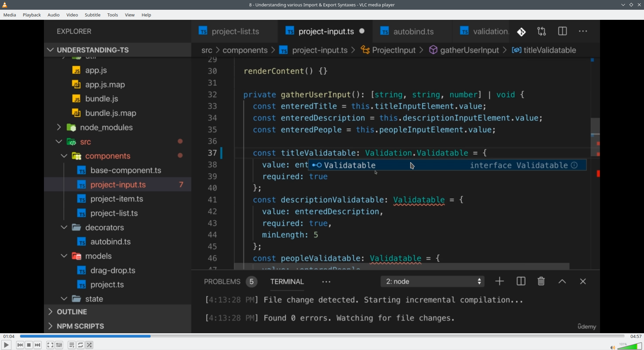
Task: Show more panel tabs ellipsis
Action: click(326, 282)
